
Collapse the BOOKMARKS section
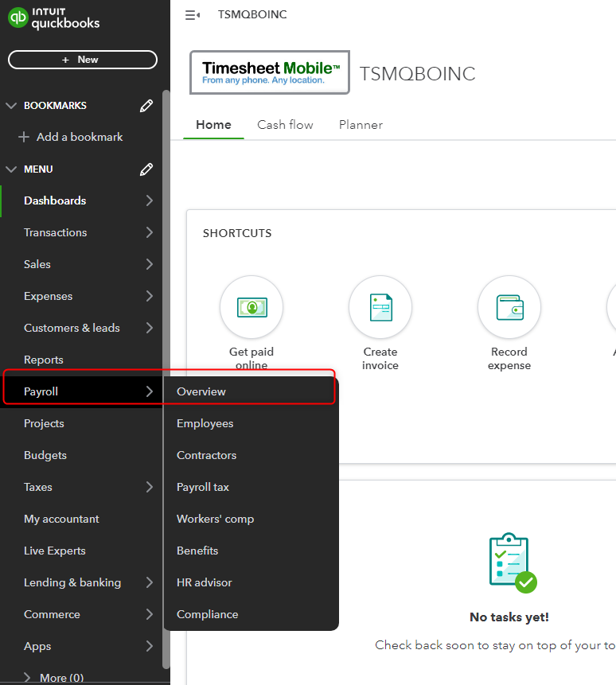click(11, 106)
